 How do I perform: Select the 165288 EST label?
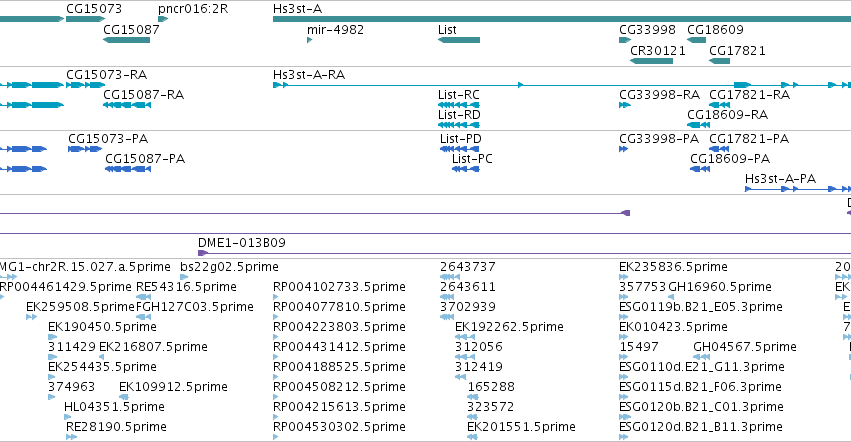point(491,387)
